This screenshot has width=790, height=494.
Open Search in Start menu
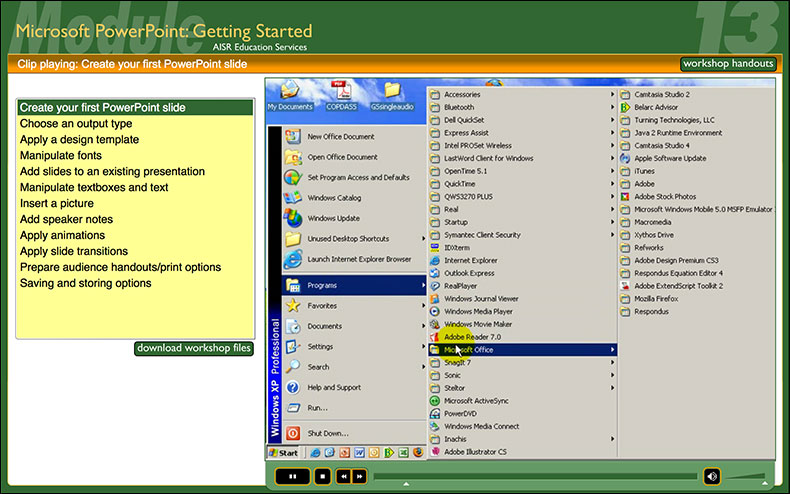354,367
